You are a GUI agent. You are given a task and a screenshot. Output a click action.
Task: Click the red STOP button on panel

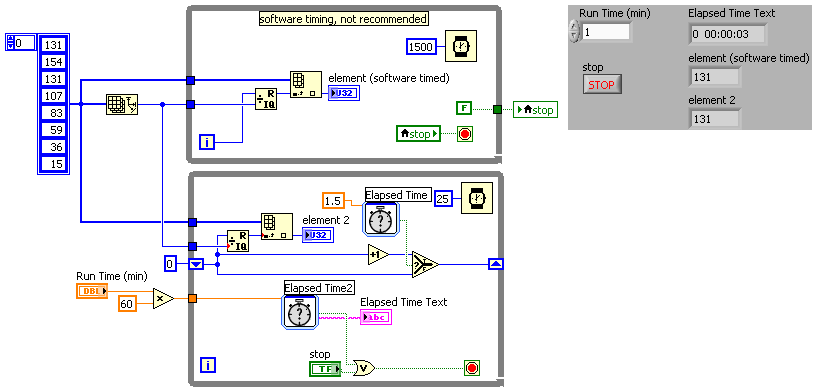[x=602, y=84]
